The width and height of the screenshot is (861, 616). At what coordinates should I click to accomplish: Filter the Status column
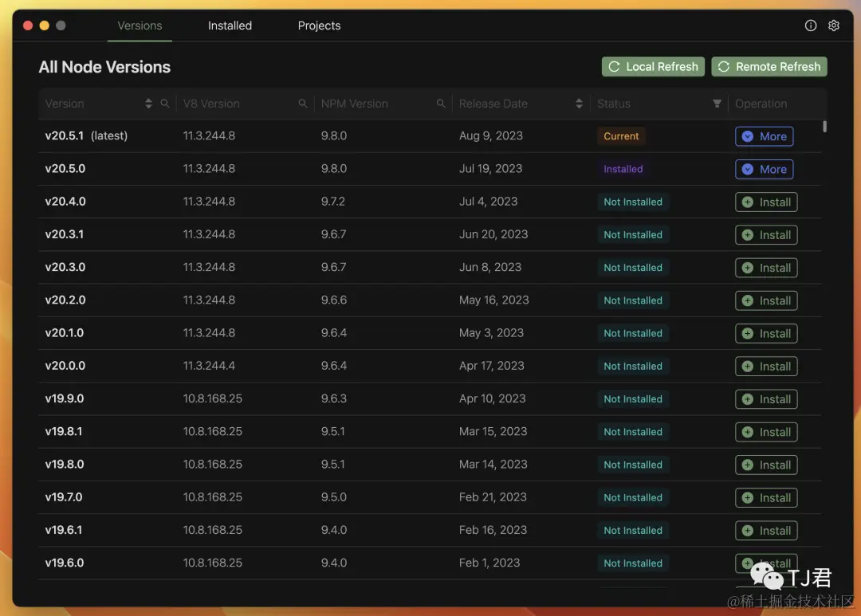(x=717, y=104)
